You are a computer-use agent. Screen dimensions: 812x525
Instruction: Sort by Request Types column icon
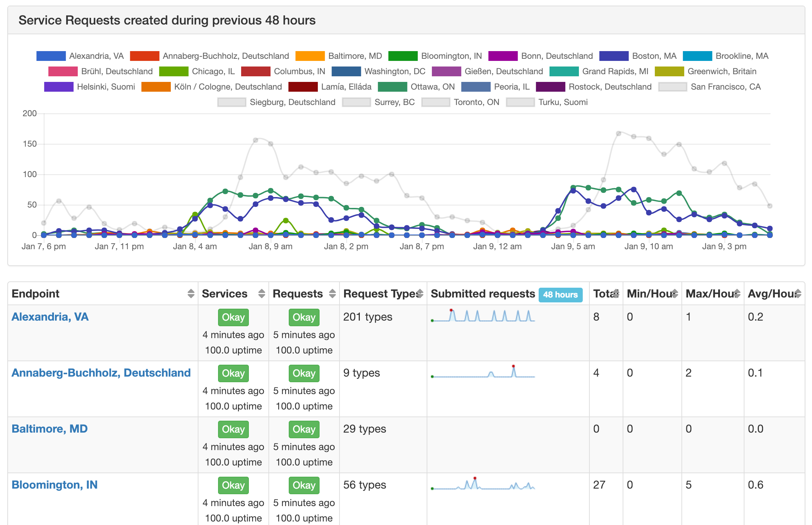(420, 294)
